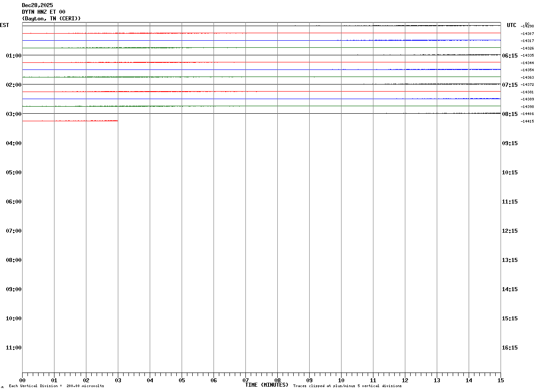Click the date text 'Dec28,2025'
The height and width of the screenshot is (392, 536).
click(x=37, y=5)
